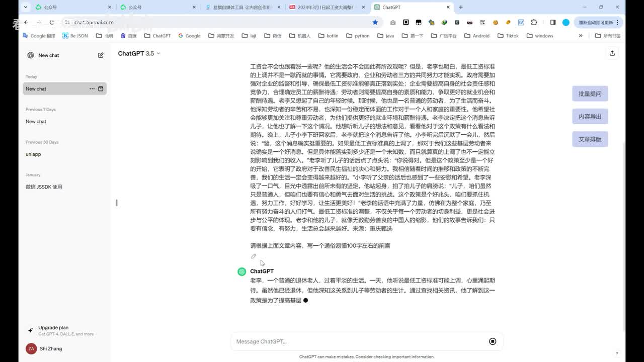Toggle the browser side panel
The image size is (644, 362).
tap(552, 23)
